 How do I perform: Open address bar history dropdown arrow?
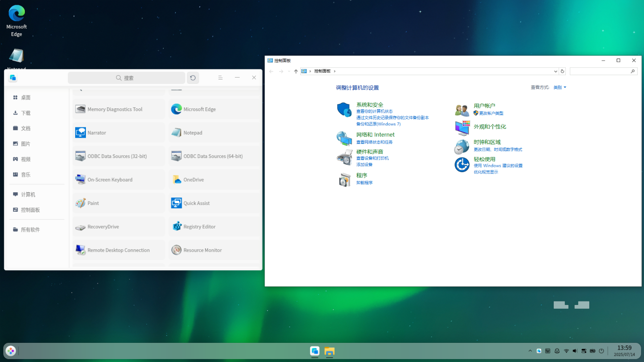tap(556, 71)
